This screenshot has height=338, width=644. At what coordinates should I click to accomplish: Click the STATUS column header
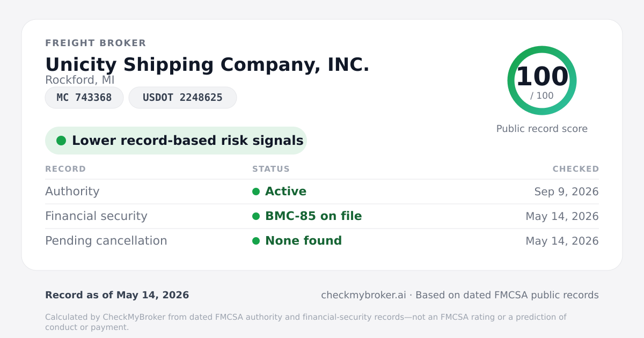point(271,169)
